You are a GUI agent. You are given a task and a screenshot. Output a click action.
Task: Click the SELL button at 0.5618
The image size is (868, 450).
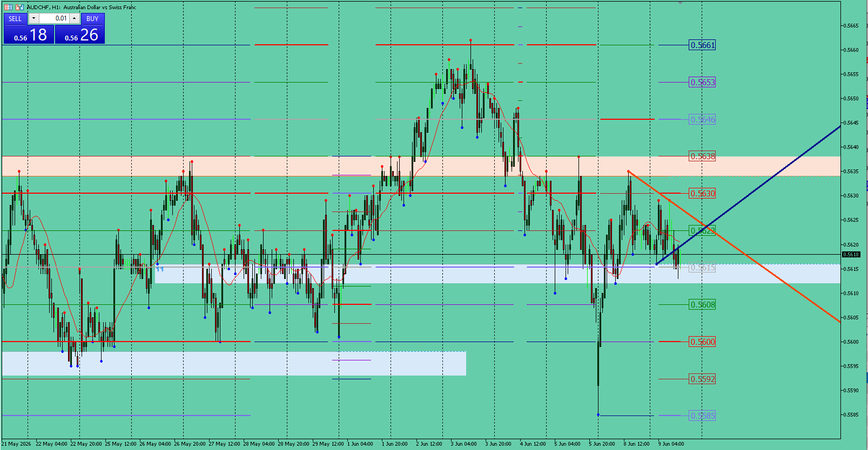[x=29, y=29]
